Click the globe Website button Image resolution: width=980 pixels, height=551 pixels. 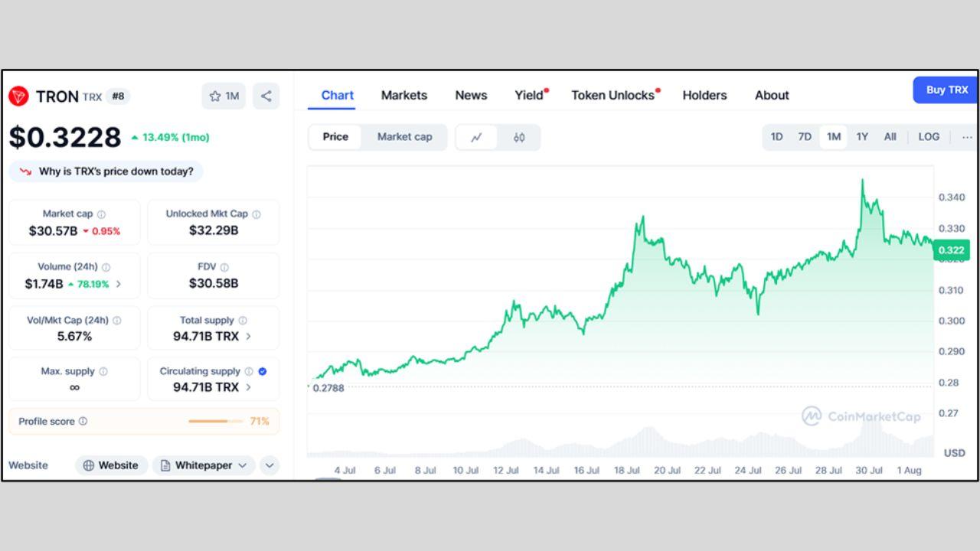tap(111, 465)
